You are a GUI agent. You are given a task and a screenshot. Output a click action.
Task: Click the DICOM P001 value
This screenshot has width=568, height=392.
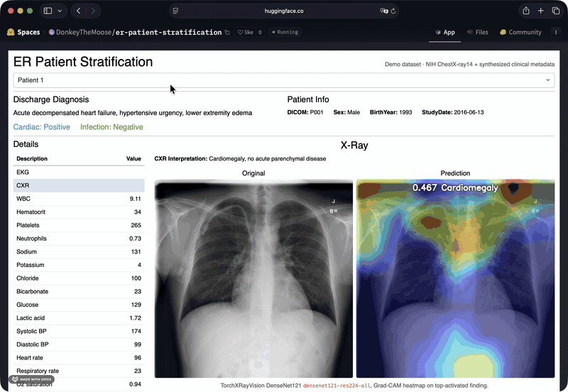coord(317,112)
